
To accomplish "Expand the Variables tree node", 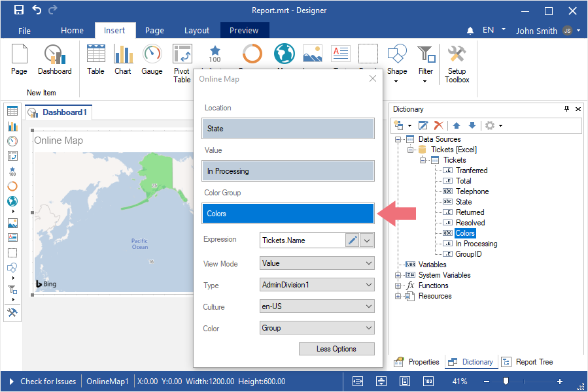I will point(398,265).
